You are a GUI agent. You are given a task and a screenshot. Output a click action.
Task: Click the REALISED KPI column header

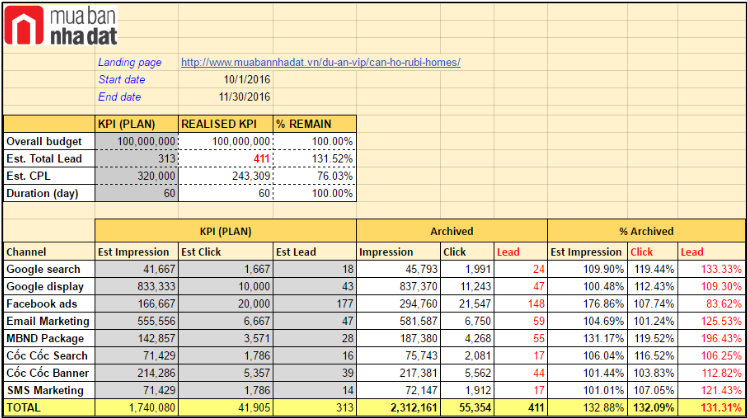coord(224,124)
